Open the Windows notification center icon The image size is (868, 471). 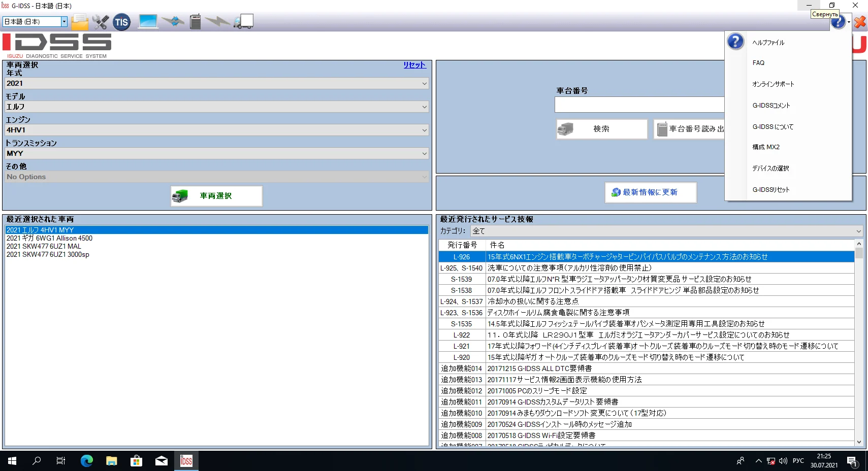852,461
